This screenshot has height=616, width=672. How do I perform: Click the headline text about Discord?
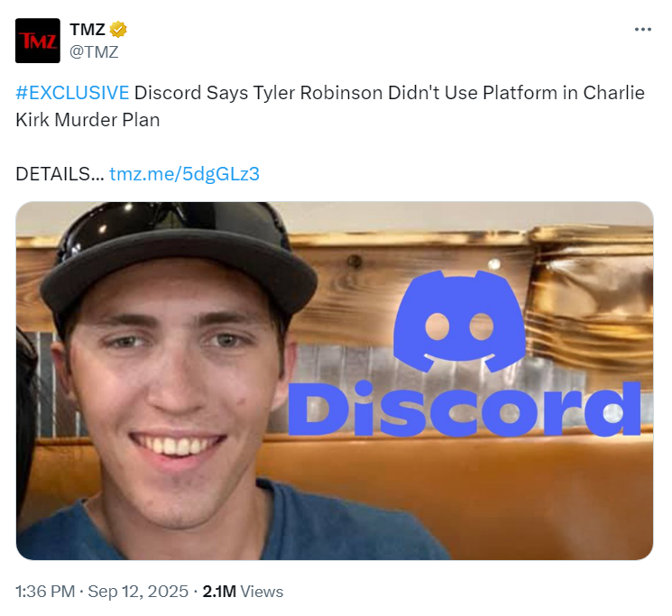(x=330, y=106)
